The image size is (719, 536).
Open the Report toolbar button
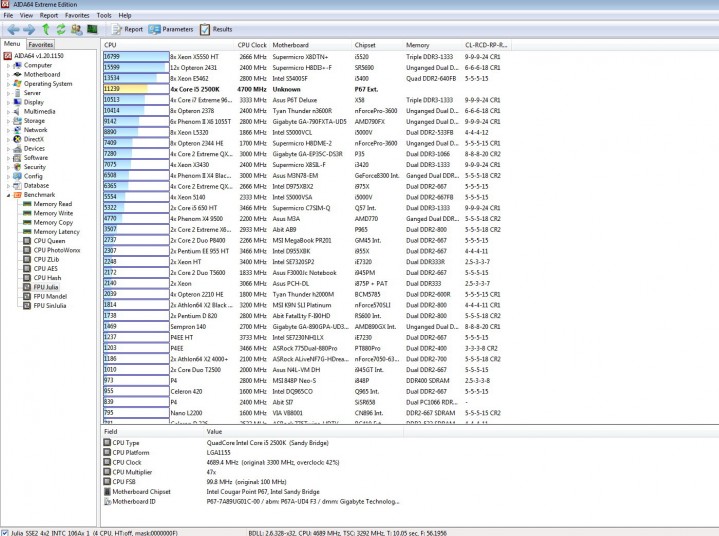click(x=127, y=29)
